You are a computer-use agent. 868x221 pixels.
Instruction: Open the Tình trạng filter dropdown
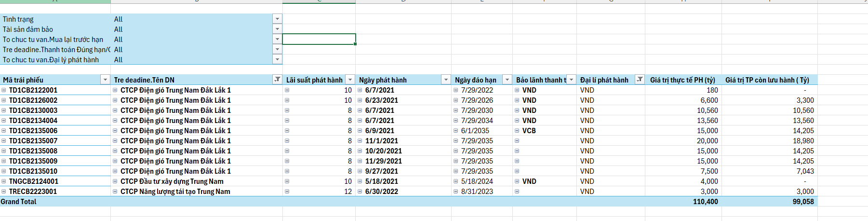(277, 19)
